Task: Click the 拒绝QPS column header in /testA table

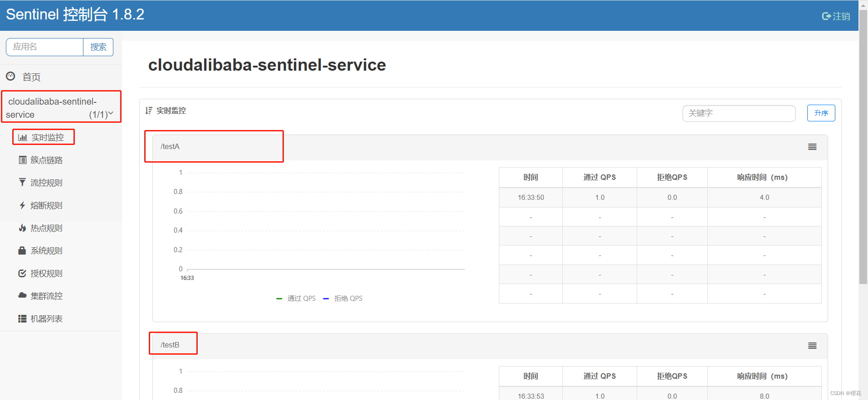Action: point(672,177)
